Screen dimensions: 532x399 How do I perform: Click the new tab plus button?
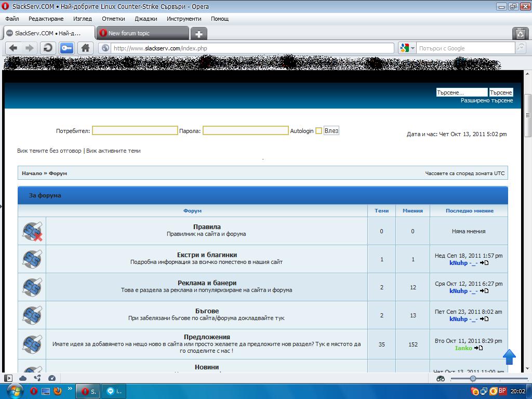198,34
